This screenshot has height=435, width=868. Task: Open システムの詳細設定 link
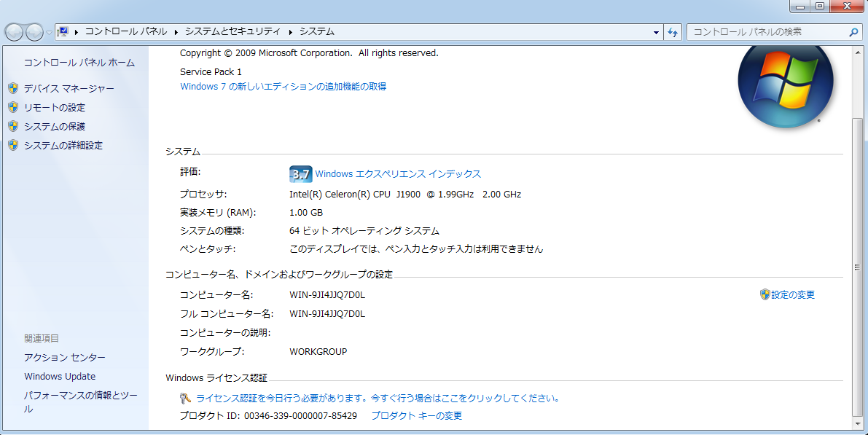[x=63, y=145]
